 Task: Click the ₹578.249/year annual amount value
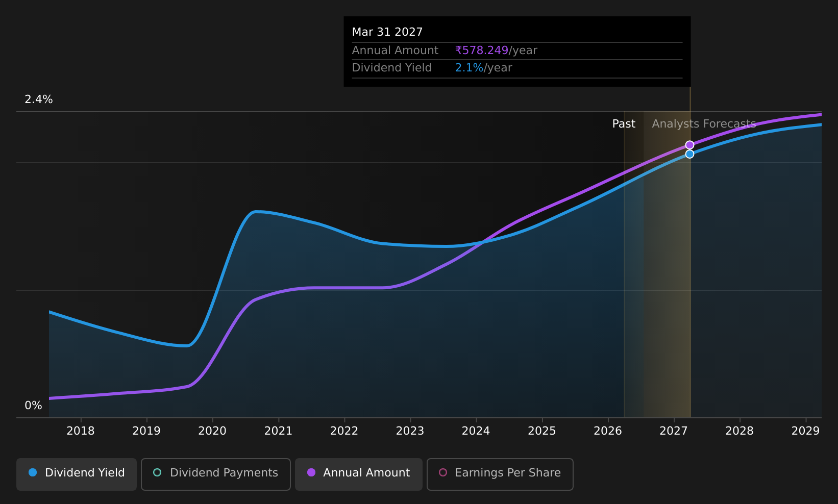click(x=496, y=51)
